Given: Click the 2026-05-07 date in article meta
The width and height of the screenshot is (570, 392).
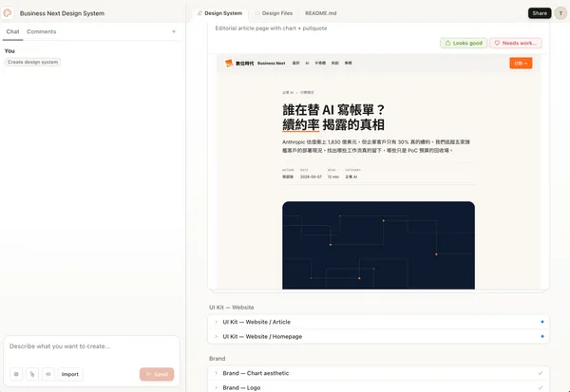Looking at the screenshot, I should [x=311, y=177].
